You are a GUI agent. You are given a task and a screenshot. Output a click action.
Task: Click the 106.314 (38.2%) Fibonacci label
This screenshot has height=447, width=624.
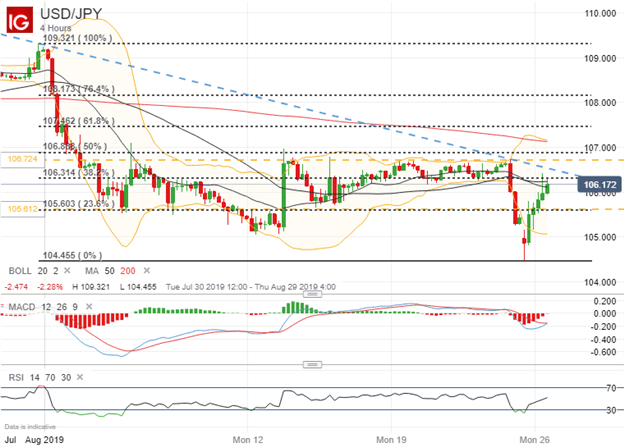point(74,172)
